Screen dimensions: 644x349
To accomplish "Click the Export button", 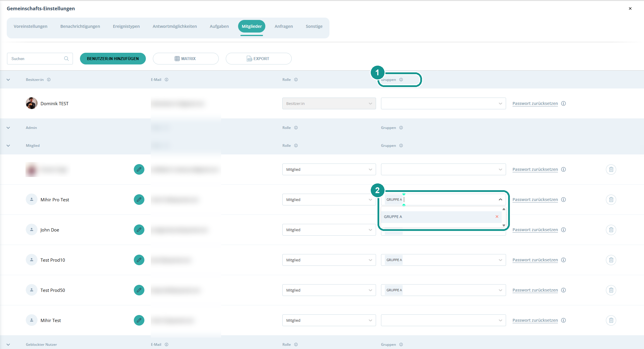I will tap(259, 59).
